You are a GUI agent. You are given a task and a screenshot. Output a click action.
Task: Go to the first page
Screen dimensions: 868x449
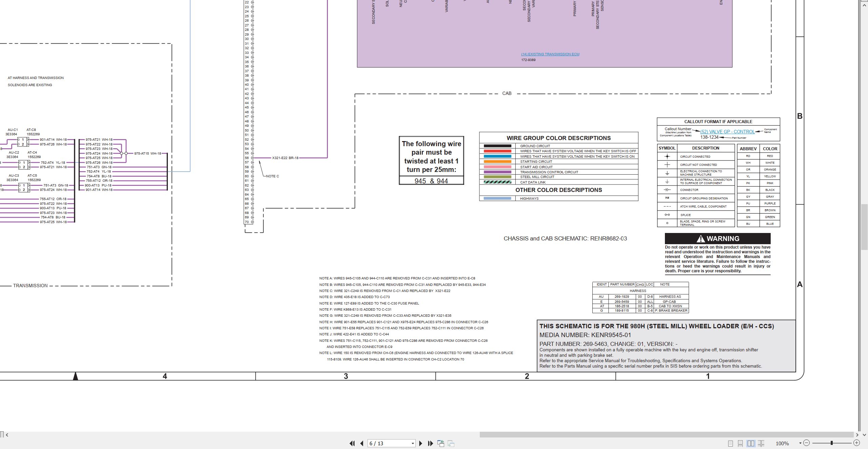pos(352,443)
